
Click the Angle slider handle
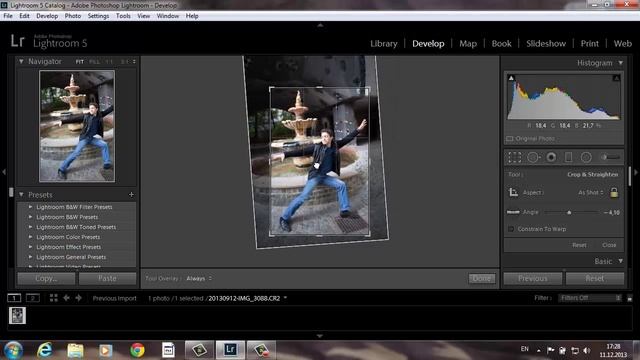[569, 212]
